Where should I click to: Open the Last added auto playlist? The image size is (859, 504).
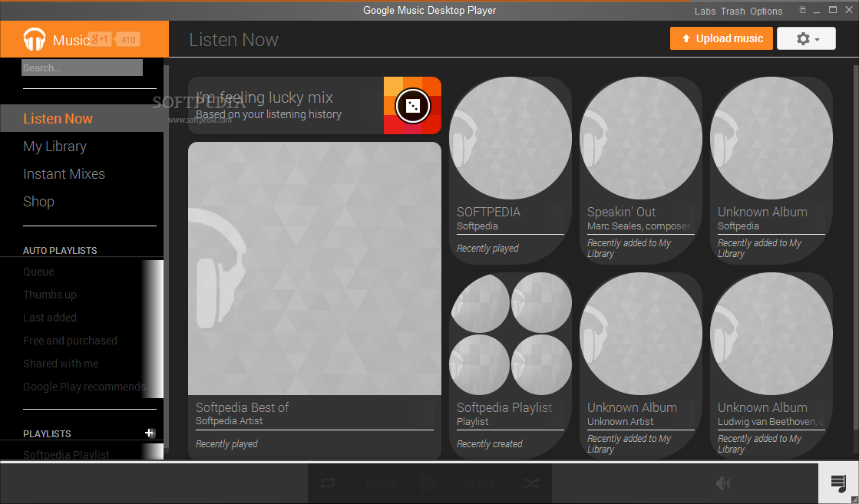[x=50, y=318]
